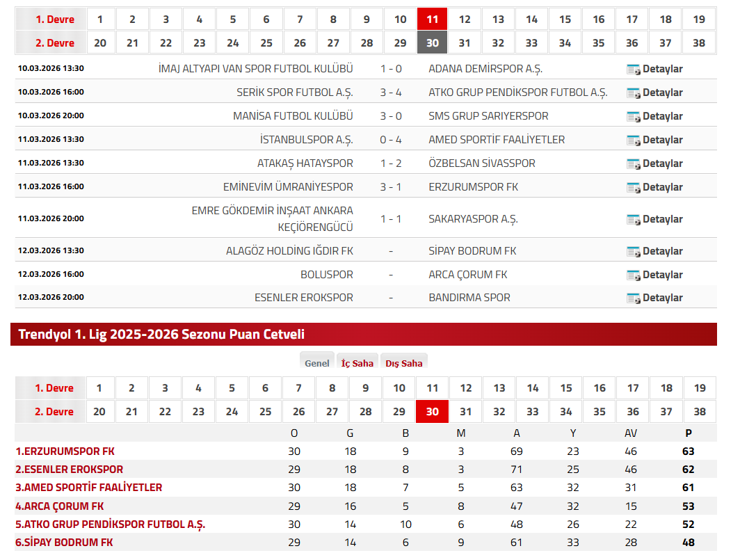Select week 31 in the fixtures week grid

point(465,43)
